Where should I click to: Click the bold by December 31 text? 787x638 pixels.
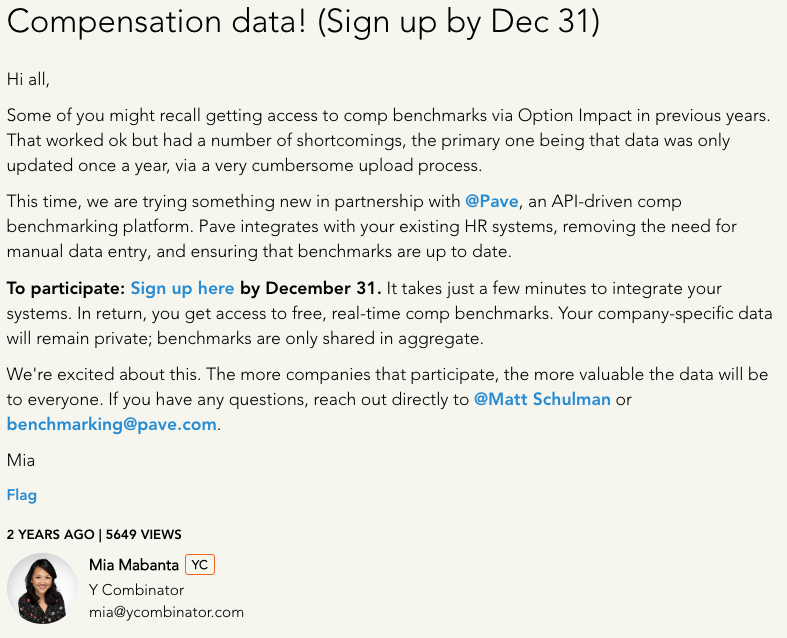point(311,289)
